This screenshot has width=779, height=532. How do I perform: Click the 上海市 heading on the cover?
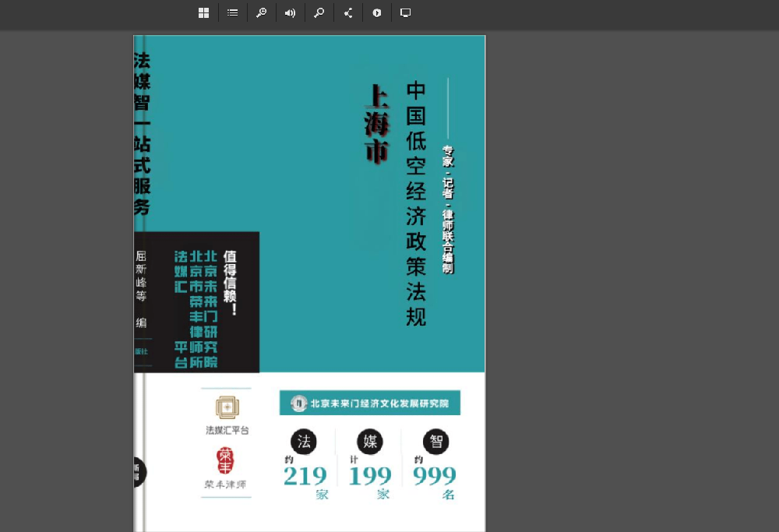click(x=377, y=125)
